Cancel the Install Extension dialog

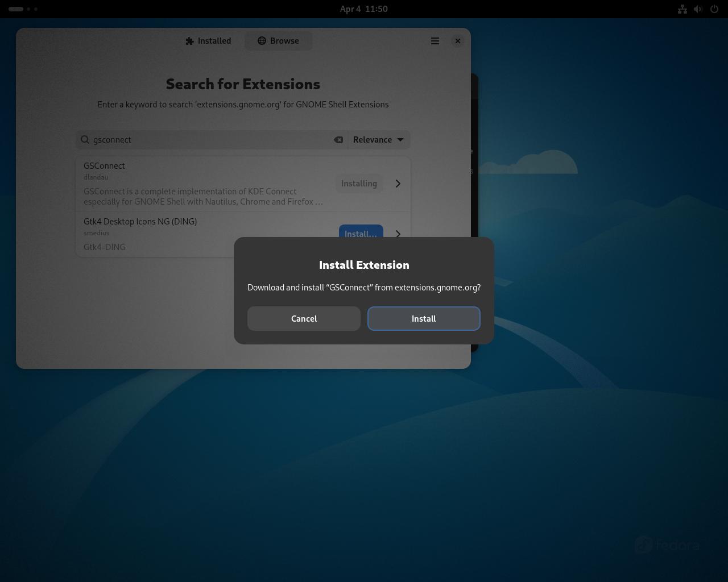pyautogui.click(x=304, y=318)
